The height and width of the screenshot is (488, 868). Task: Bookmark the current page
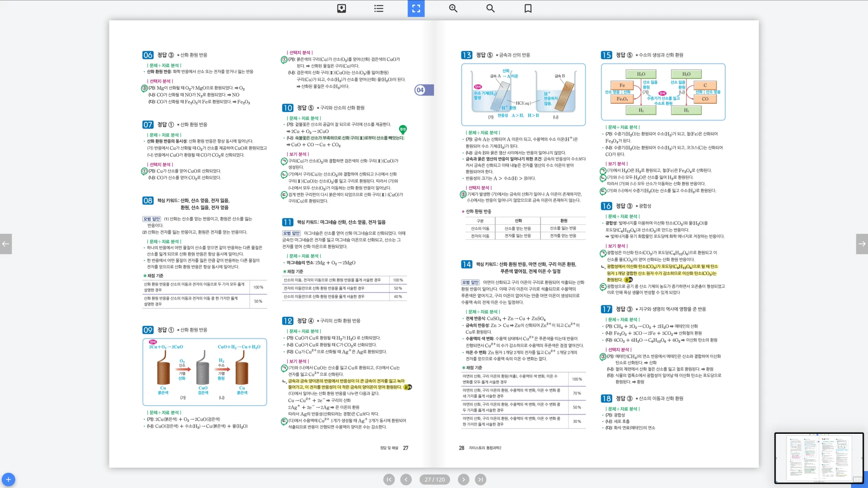click(528, 8)
